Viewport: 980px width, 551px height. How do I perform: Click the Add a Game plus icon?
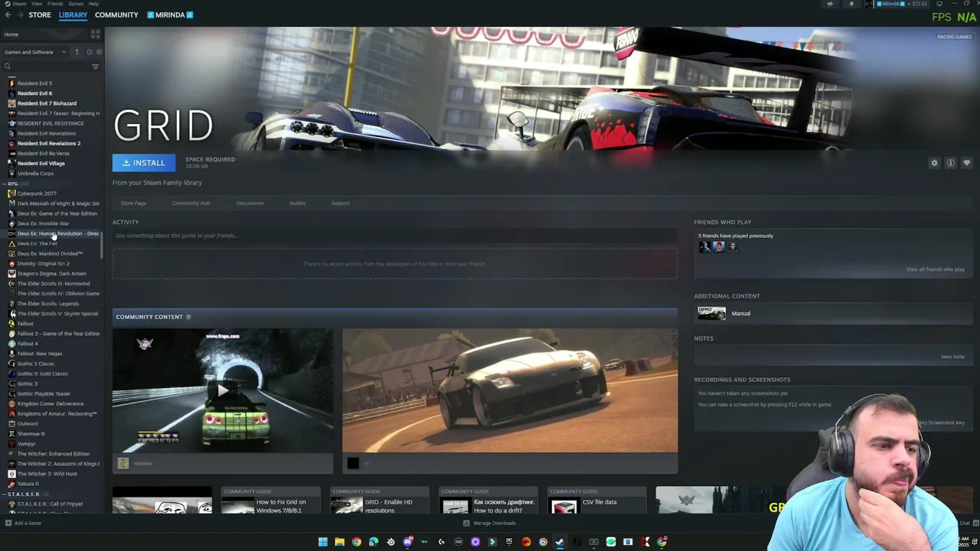[8, 523]
